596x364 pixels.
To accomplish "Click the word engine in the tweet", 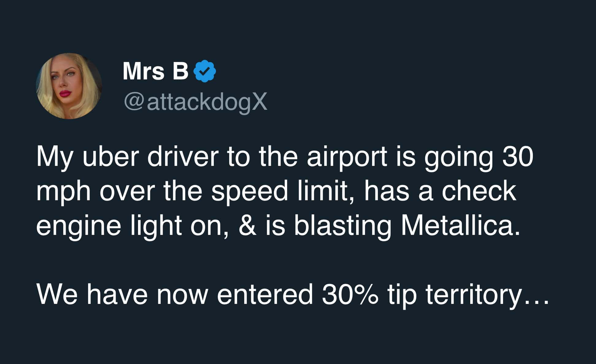I will (79, 228).
